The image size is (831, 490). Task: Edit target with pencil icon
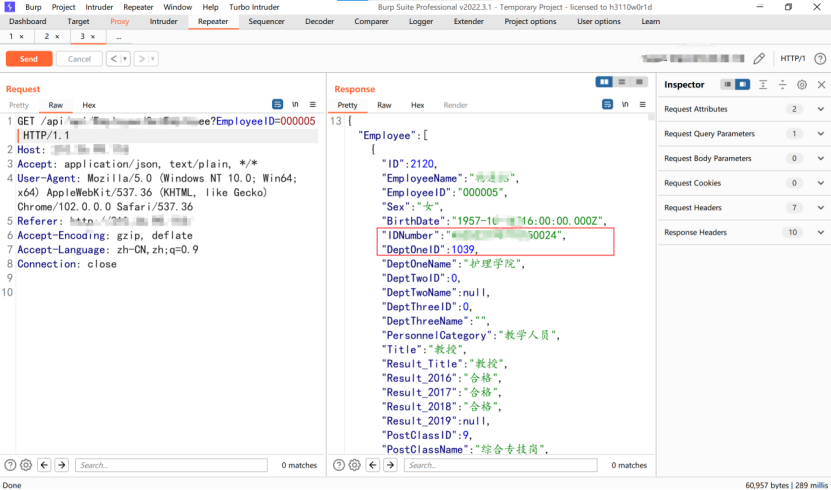(759, 58)
